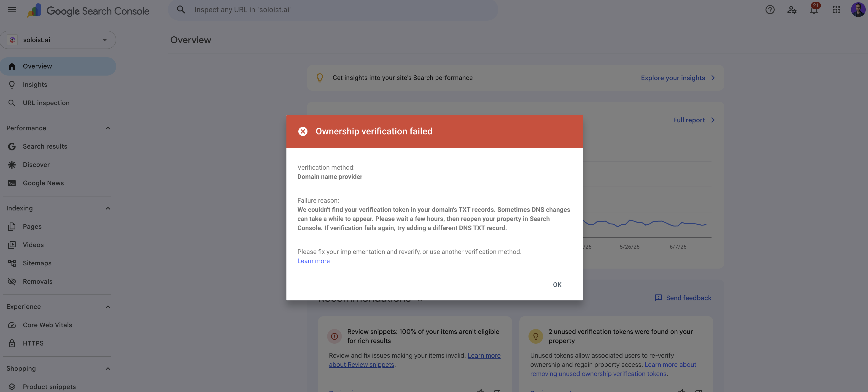Click the URL inspection magnifier icon

tap(12, 103)
